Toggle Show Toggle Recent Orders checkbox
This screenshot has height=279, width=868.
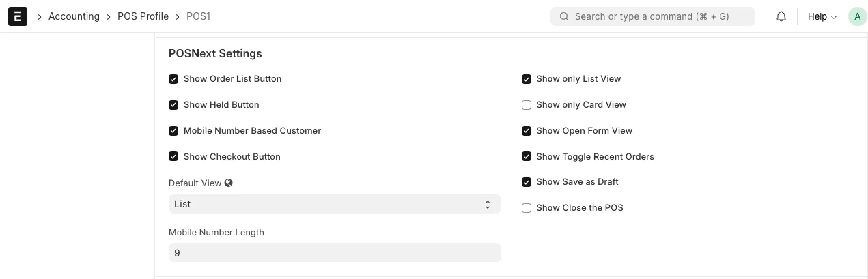click(x=527, y=157)
